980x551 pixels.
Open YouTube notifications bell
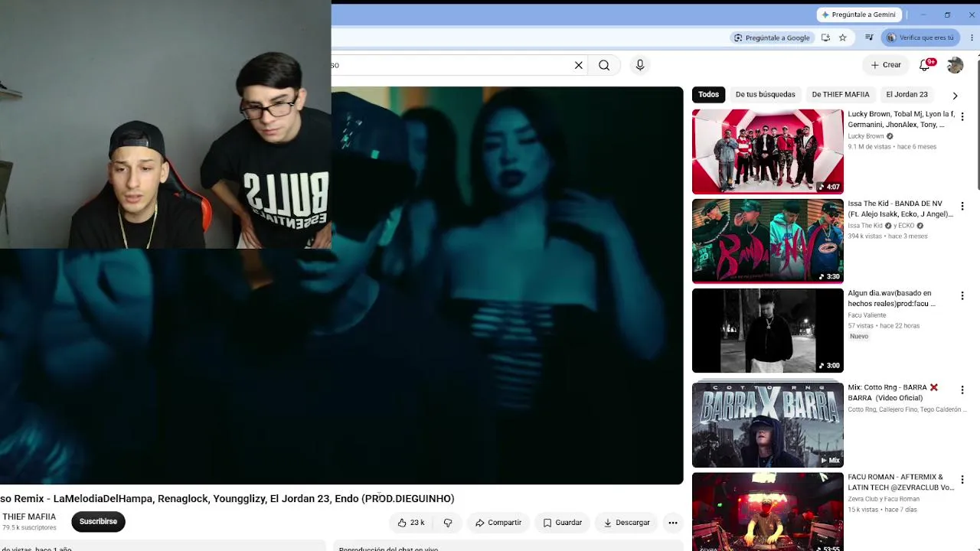point(925,65)
